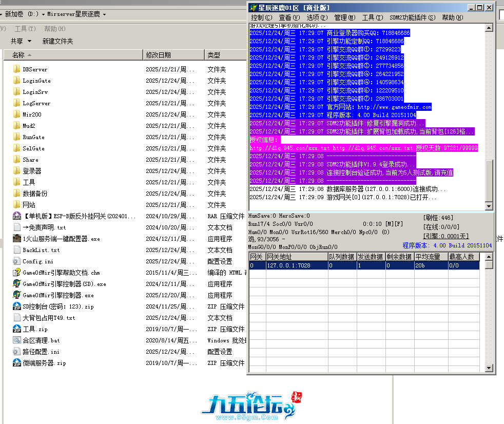Select the 微端服务器.zip archive icon
This screenshot has width=504, height=424.
click(x=16, y=363)
